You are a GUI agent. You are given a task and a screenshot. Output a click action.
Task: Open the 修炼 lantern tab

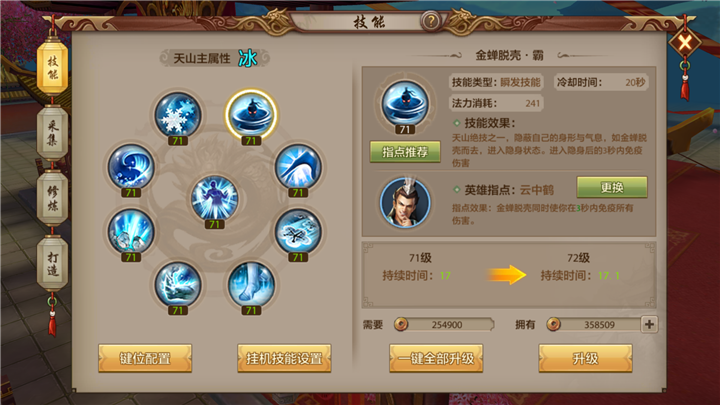(x=52, y=198)
